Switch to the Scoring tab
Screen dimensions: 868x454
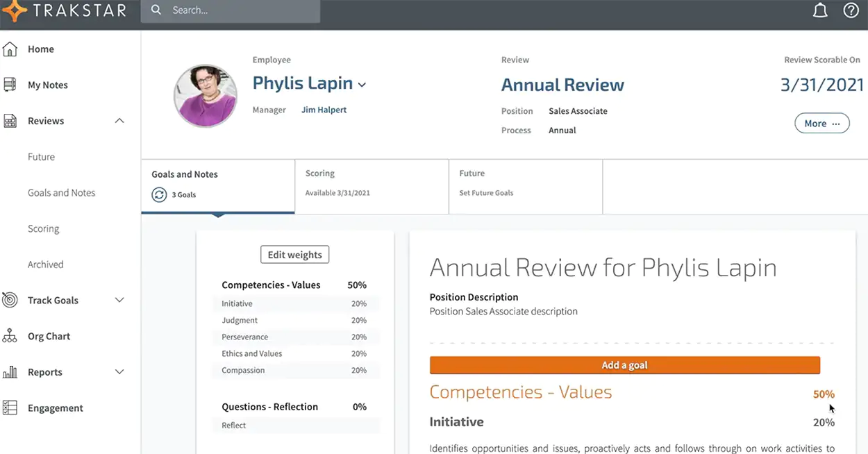click(372, 186)
